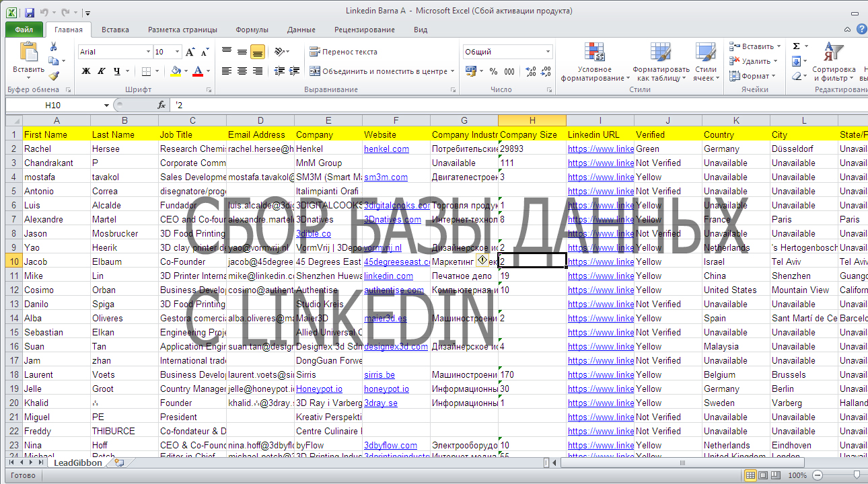
Task: Expand the Name Box dropdown arrow
Action: 106,105
